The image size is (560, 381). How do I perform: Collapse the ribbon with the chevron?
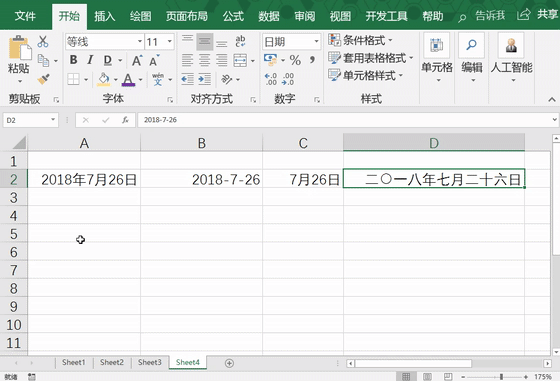point(551,100)
